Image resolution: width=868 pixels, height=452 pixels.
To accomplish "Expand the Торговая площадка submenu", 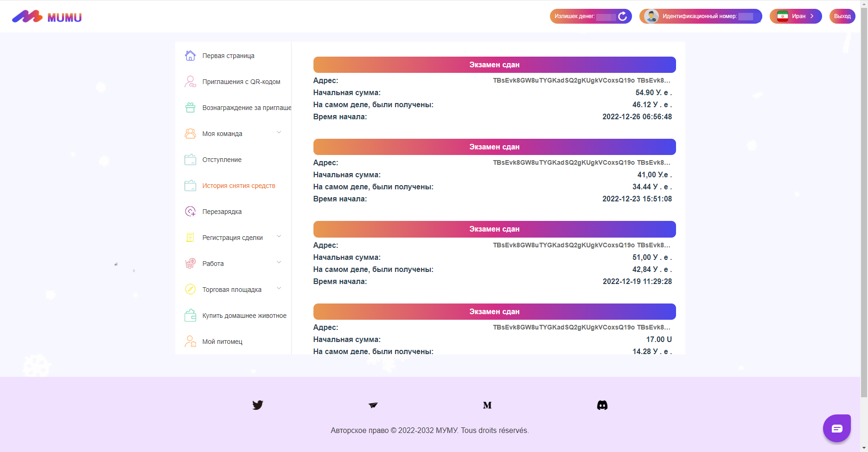I will coord(279,289).
